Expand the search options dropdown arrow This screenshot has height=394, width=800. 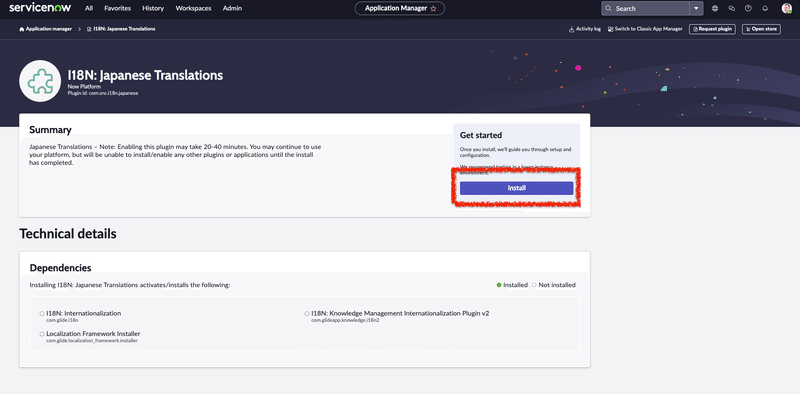pos(696,8)
